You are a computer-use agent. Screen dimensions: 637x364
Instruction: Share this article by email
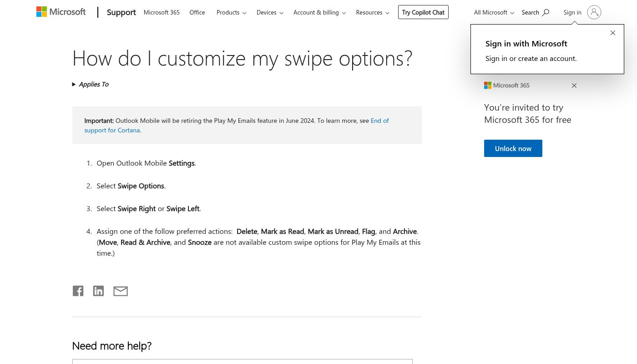[x=121, y=291]
